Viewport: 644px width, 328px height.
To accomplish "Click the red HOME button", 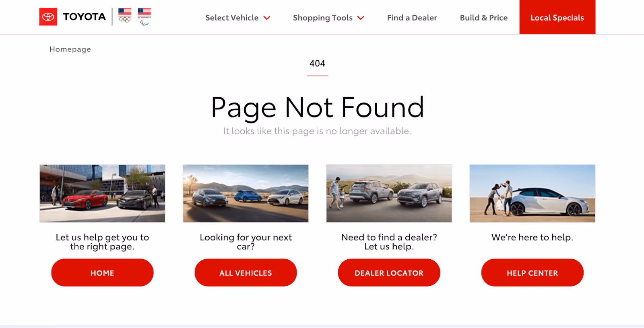I will (102, 273).
